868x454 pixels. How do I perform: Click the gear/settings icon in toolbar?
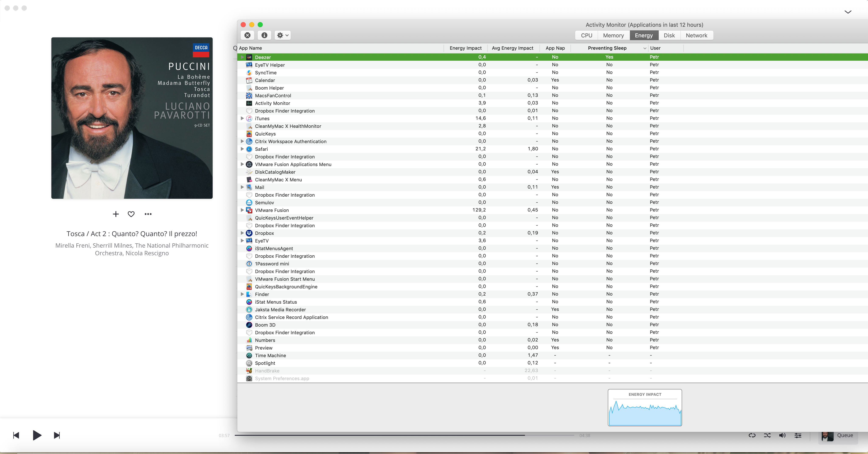(x=281, y=35)
